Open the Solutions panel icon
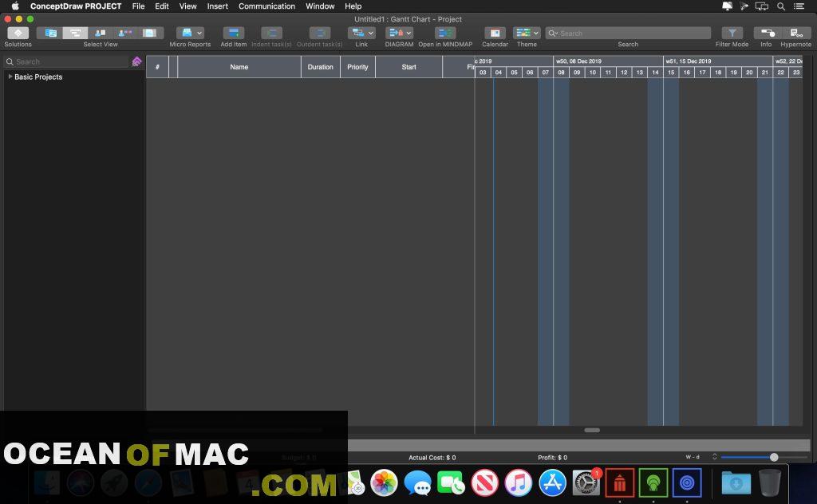The image size is (817, 504). [18, 33]
